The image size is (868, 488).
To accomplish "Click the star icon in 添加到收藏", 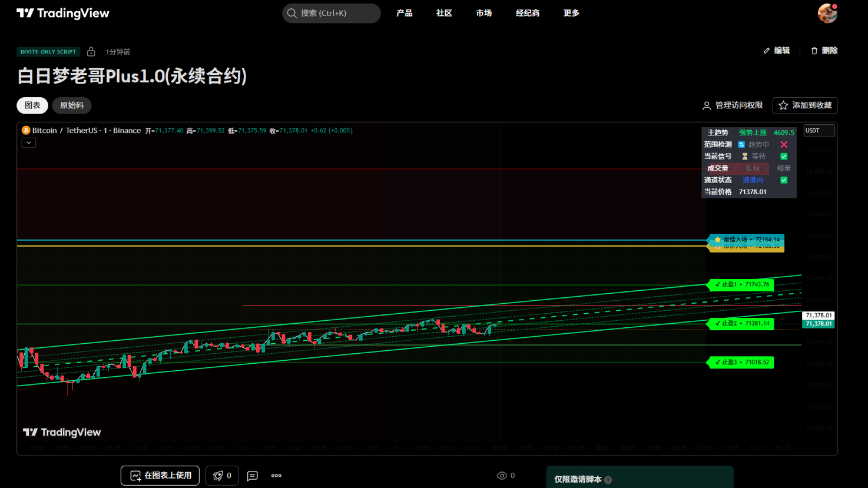I will click(783, 105).
